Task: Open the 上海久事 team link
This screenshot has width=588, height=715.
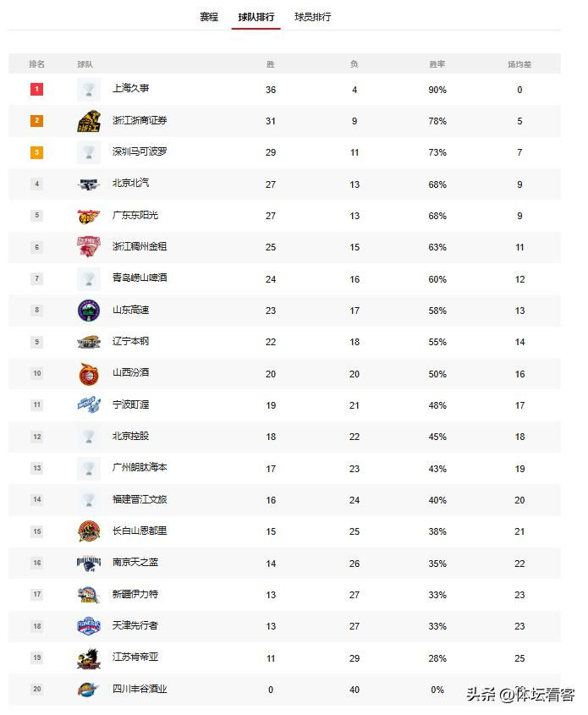Action: pos(130,89)
